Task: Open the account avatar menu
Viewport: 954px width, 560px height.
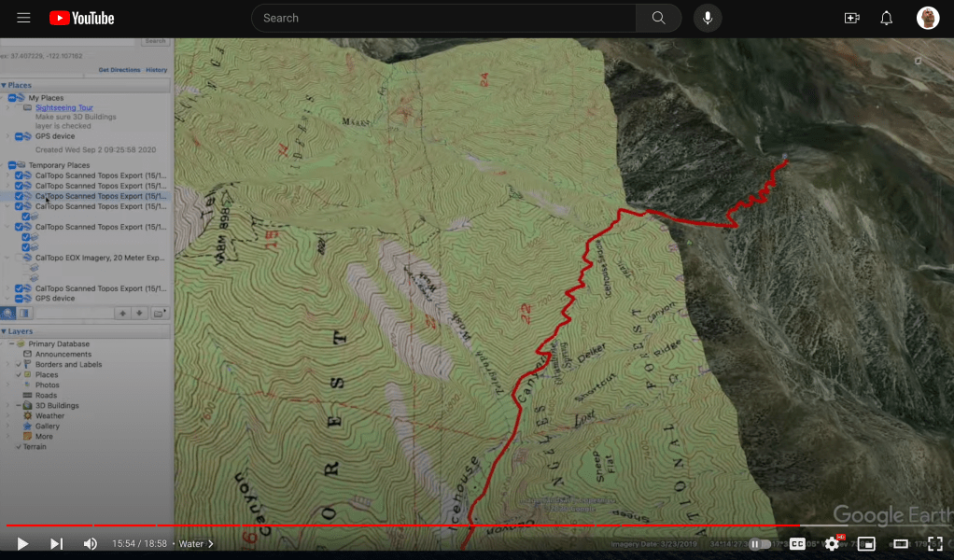Action: pyautogui.click(x=928, y=18)
